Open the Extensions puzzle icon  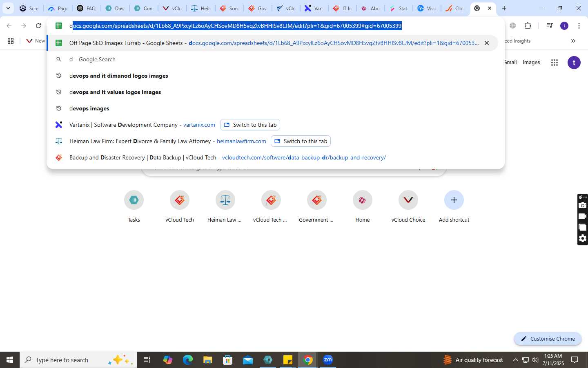point(528,26)
